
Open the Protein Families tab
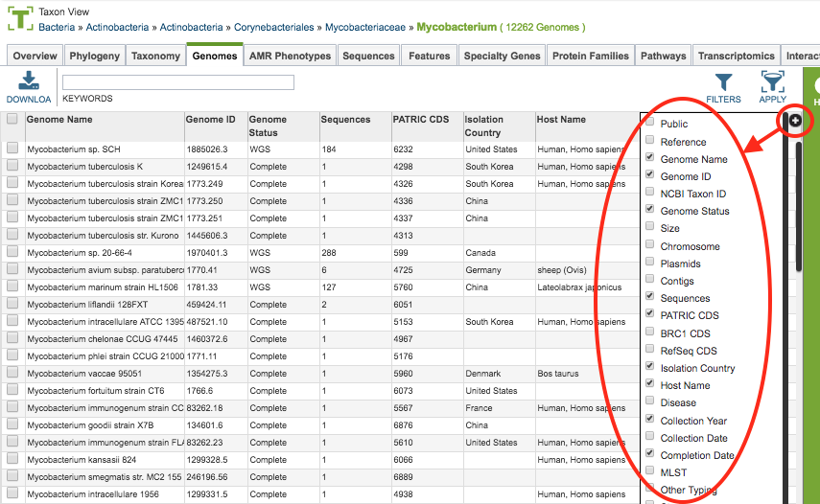click(x=591, y=56)
